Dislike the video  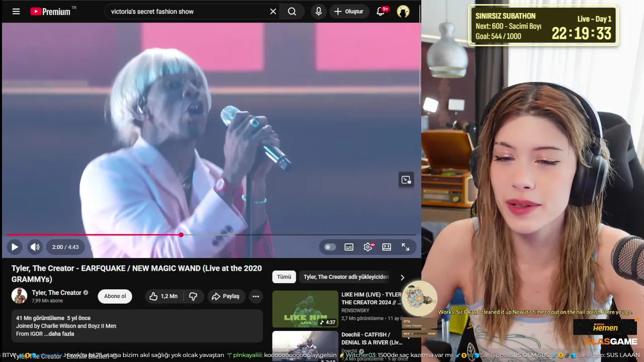pos(193,296)
